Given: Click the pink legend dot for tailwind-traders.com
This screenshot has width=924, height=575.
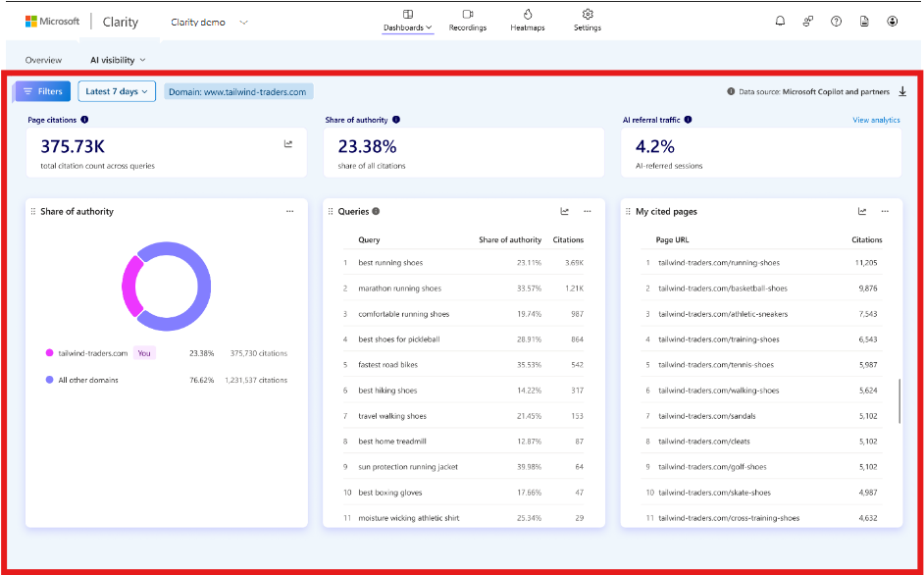Looking at the screenshot, I should point(49,353).
